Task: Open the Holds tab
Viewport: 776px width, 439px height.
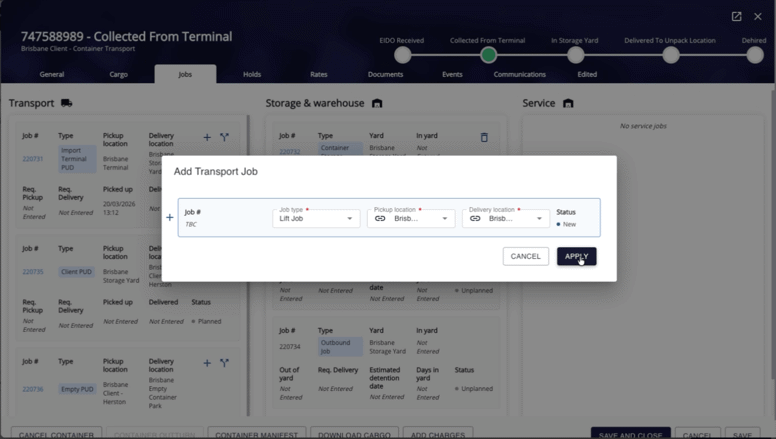Action: pos(252,74)
